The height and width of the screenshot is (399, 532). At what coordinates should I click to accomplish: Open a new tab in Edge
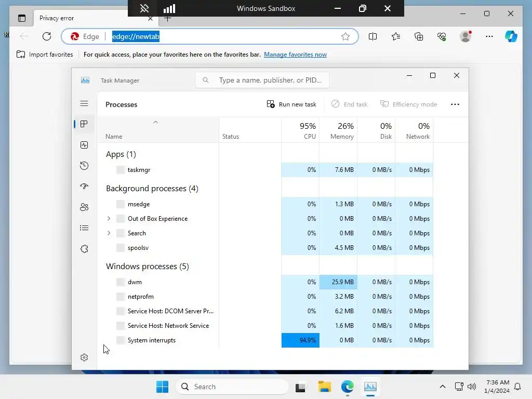[x=168, y=19]
